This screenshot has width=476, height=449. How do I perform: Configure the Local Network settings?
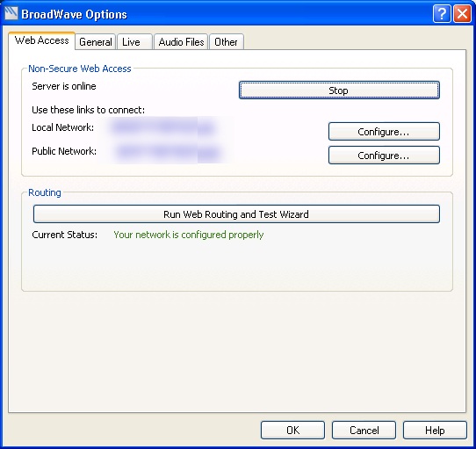click(x=384, y=132)
